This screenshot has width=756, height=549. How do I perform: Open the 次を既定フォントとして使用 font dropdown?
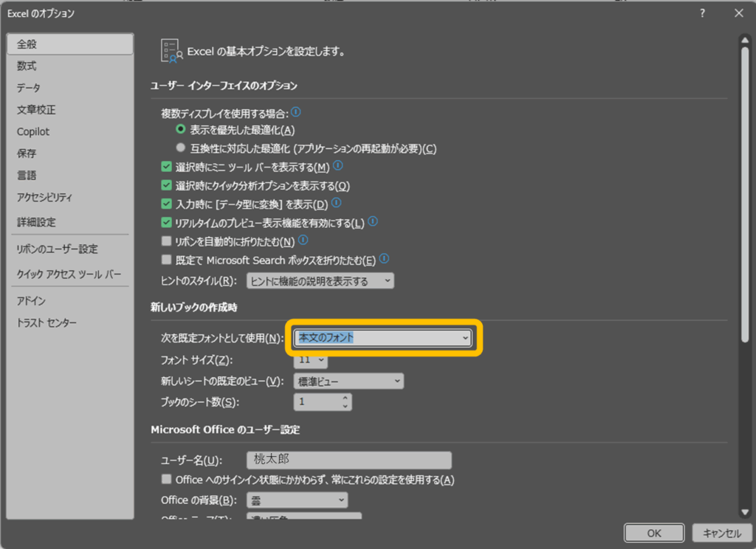(383, 338)
